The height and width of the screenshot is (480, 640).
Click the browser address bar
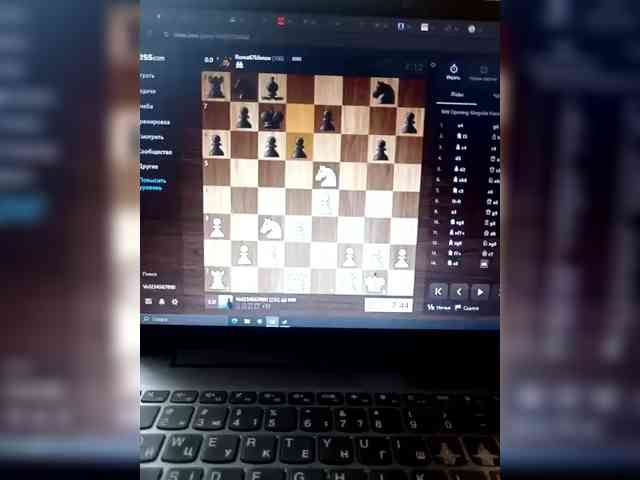pos(211,36)
